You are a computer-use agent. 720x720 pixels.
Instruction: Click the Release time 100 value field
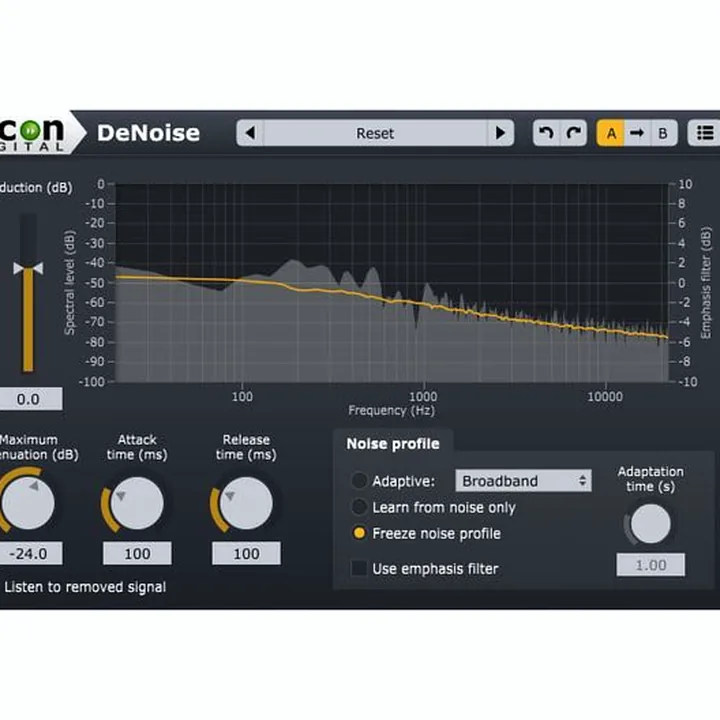point(246,553)
